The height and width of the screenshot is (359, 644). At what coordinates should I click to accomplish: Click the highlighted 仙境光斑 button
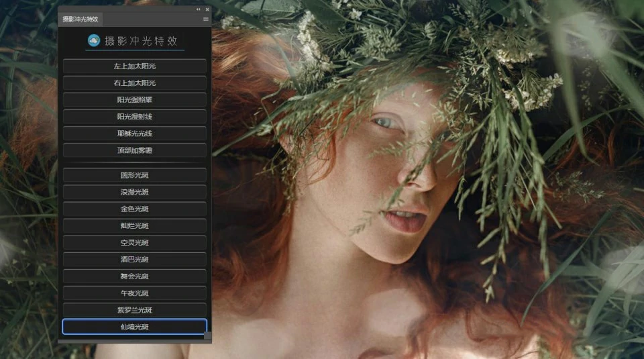click(x=135, y=327)
